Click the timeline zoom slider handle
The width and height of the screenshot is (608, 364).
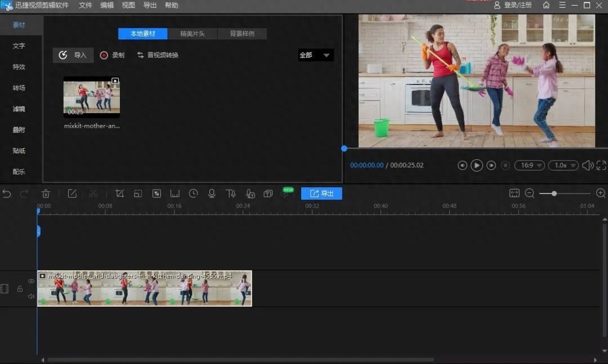(554, 193)
